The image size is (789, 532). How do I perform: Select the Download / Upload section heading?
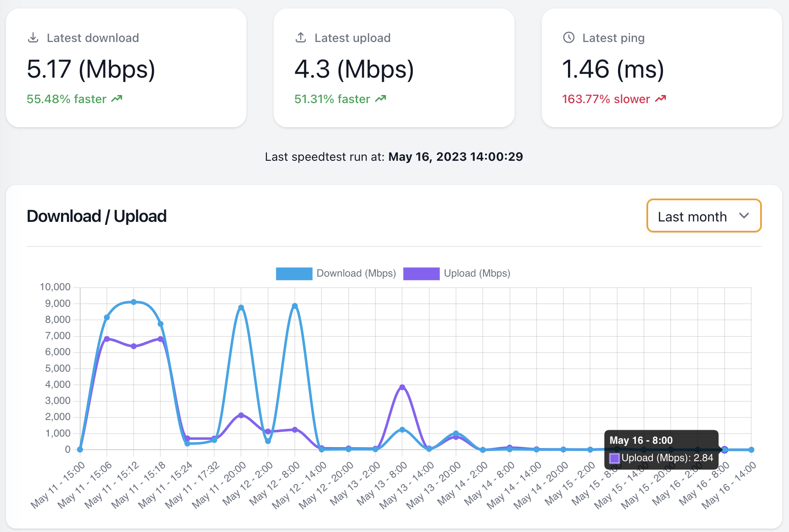click(97, 216)
